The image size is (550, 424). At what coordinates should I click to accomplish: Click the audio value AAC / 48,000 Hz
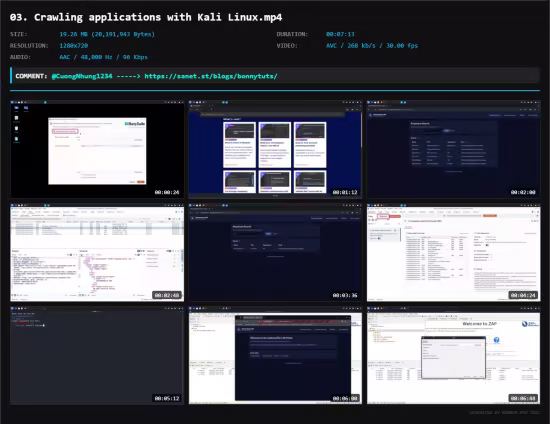(103, 57)
